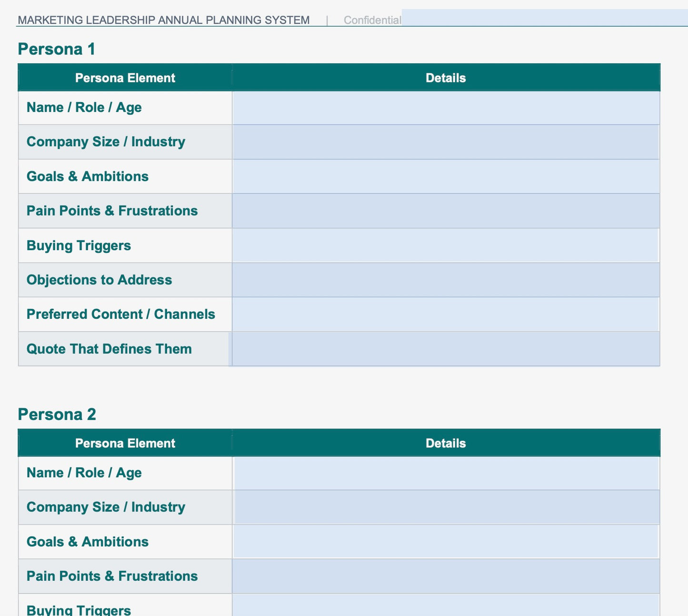
Task: Click the Persona 1 Company Size / Industry details field
Action: (x=446, y=142)
